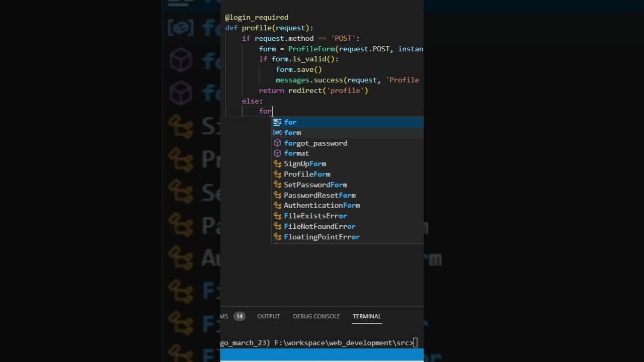
Task: Choose 'forgot_password' from autocomplete list
Action: pos(348,143)
